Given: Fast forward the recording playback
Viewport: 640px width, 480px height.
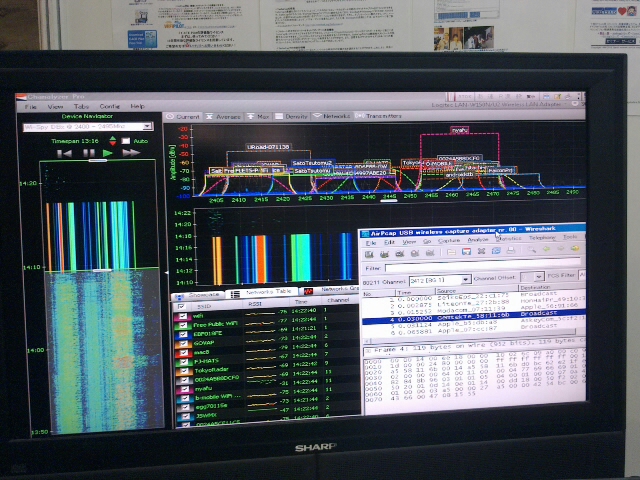Looking at the screenshot, I should pyautogui.click(x=131, y=153).
